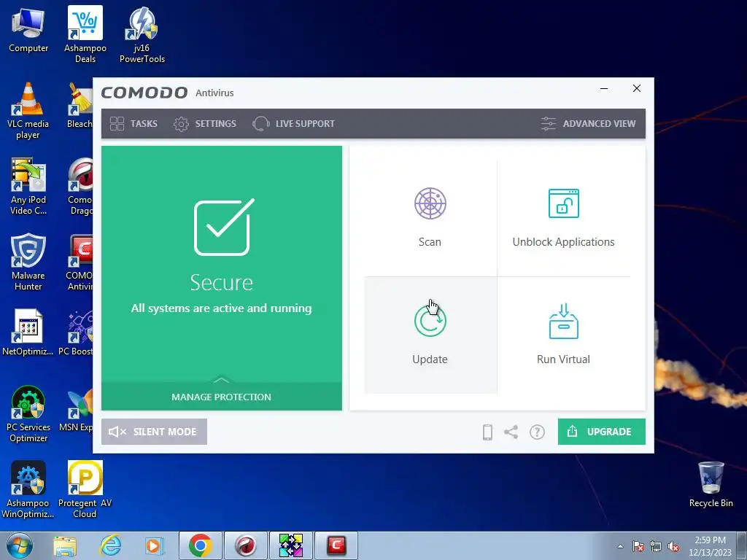
Task: Select Ashampoo WinOptimizer shortcut
Action: 28,489
